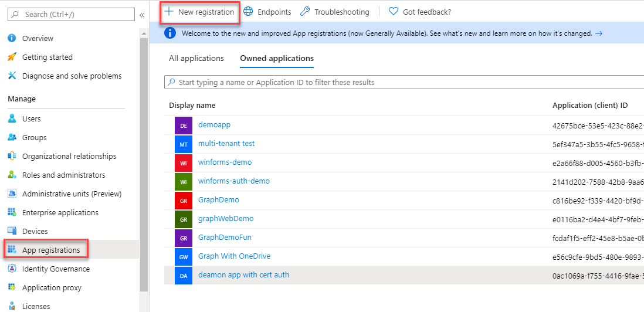
Task: Select the Getting started rocket icon
Action: pyautogui.click(x=12, y=57)
